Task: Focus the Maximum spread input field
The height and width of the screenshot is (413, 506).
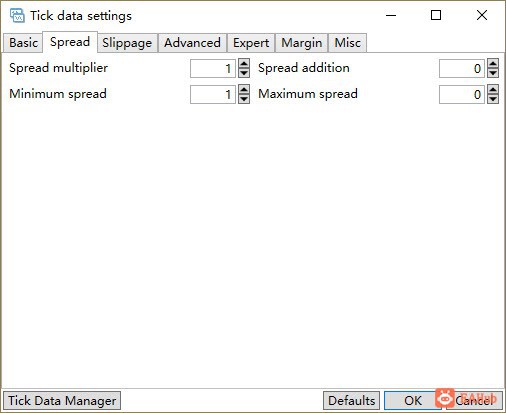Action: [462, 94]
